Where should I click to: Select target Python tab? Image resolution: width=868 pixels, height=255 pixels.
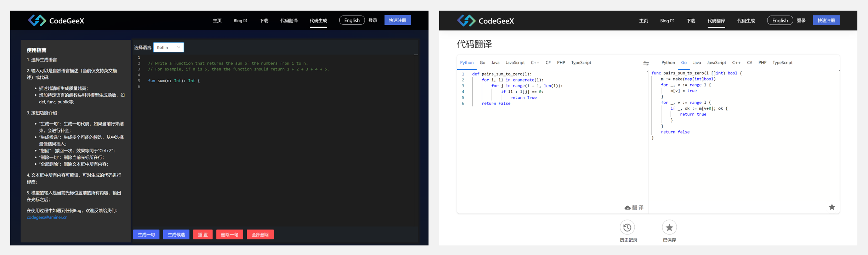click(x=668, y=63)
